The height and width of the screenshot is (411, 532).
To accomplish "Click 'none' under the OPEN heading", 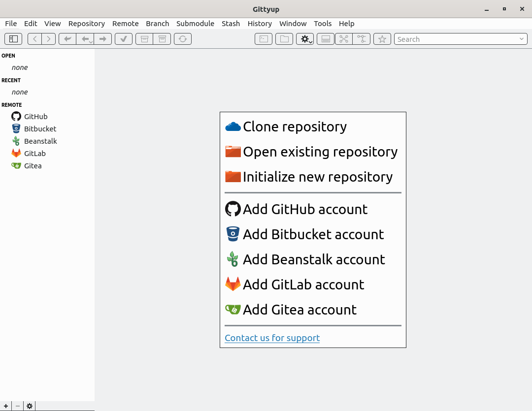I will coord(20,67).
